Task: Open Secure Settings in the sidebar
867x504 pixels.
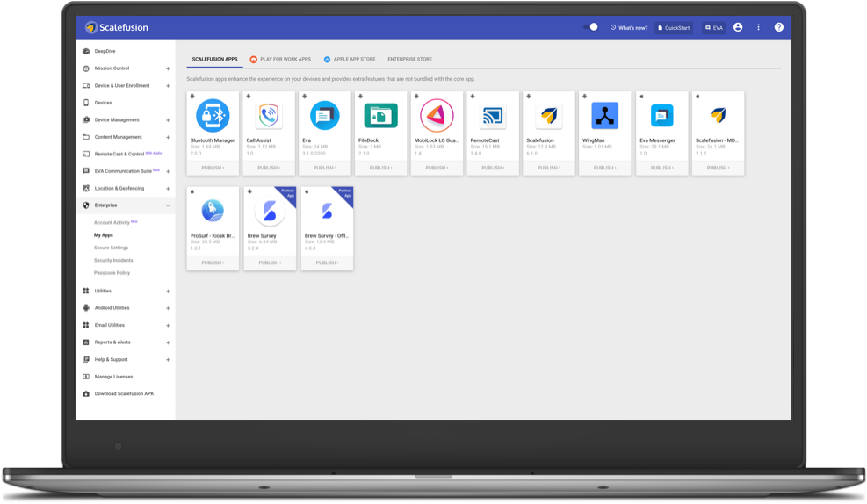Action: (112, 248)
